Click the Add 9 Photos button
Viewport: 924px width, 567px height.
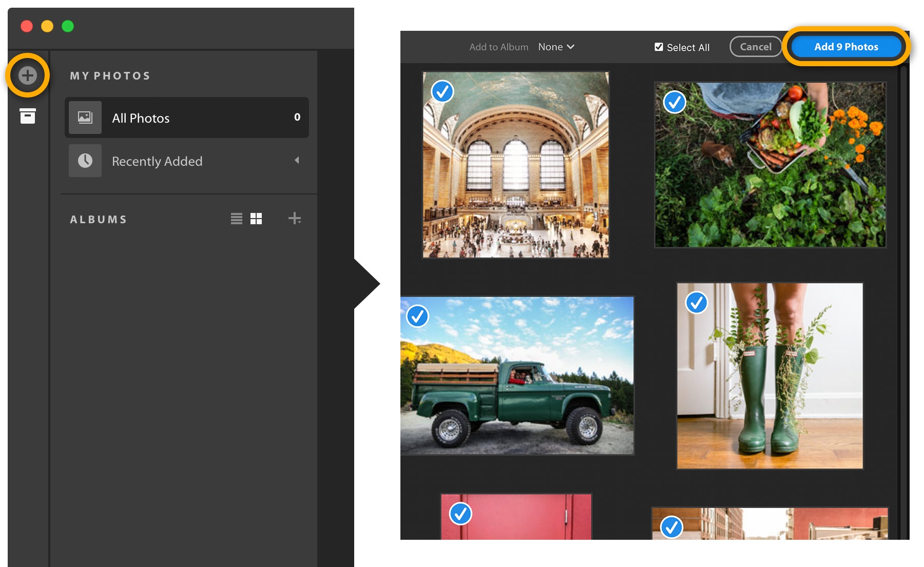846,46
